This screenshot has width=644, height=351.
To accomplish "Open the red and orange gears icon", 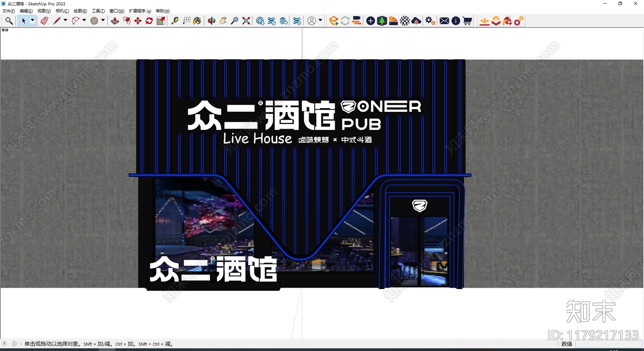I will click(519, 21).
